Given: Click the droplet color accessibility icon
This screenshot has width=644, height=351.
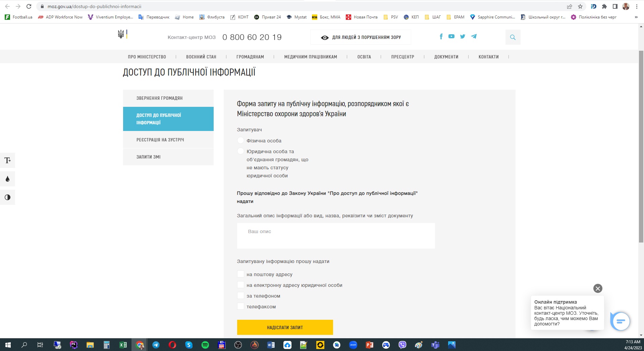Looking at the screenshot, I should (7, 179).
